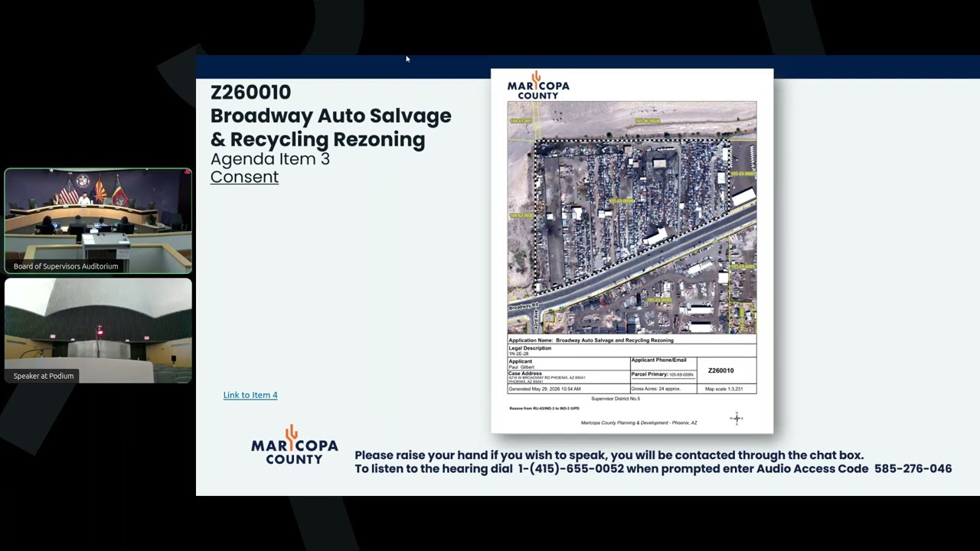Click the 'Rezone from RU-43/IND-3' note
980x551 pixels.
[544, 409]
